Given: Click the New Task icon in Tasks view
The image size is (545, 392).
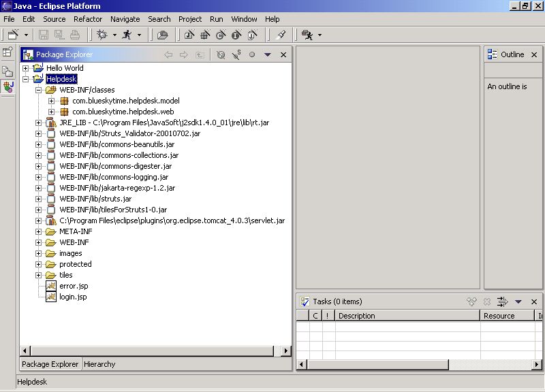Looking at the screenshot, I should tap(471, 301).
